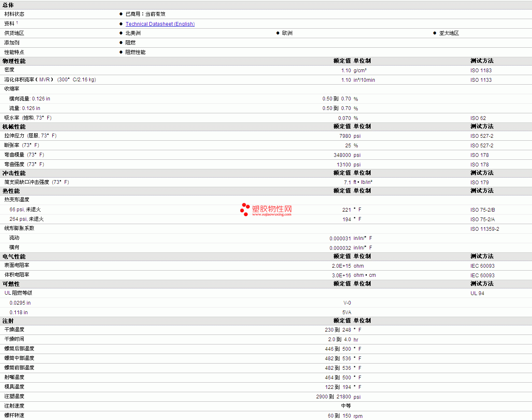Click flow expansion value 0.000031
This screenshot has width=532, height=420.
pyautogui.click(x=340, y=239)
